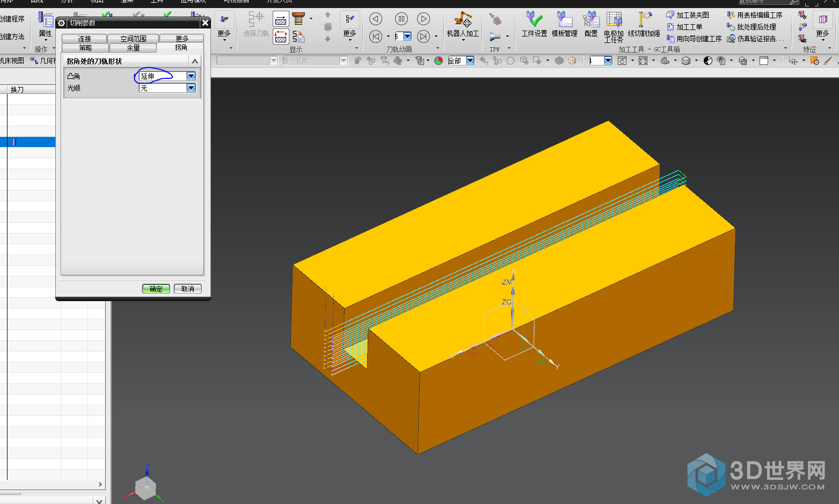Viewport: 839px width, 504px height.
Task: Confirm with the 确定 button
Action: [x=156, y=289]
